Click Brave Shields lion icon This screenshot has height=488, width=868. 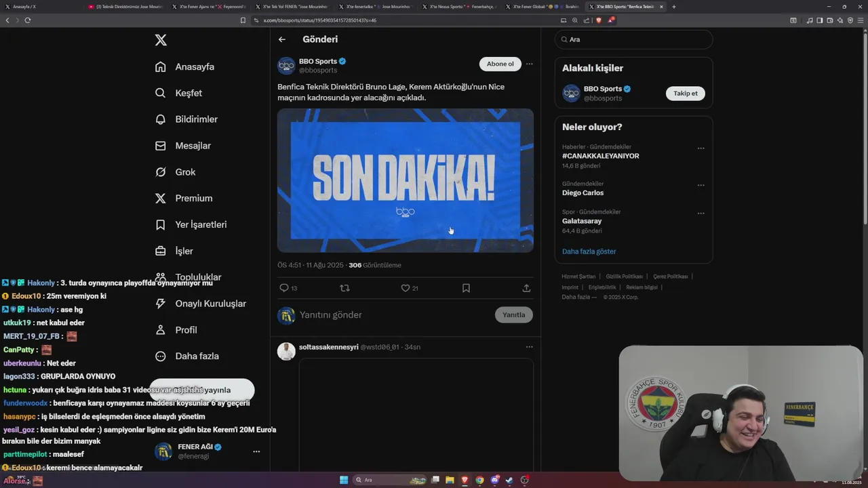coord(599,20)
